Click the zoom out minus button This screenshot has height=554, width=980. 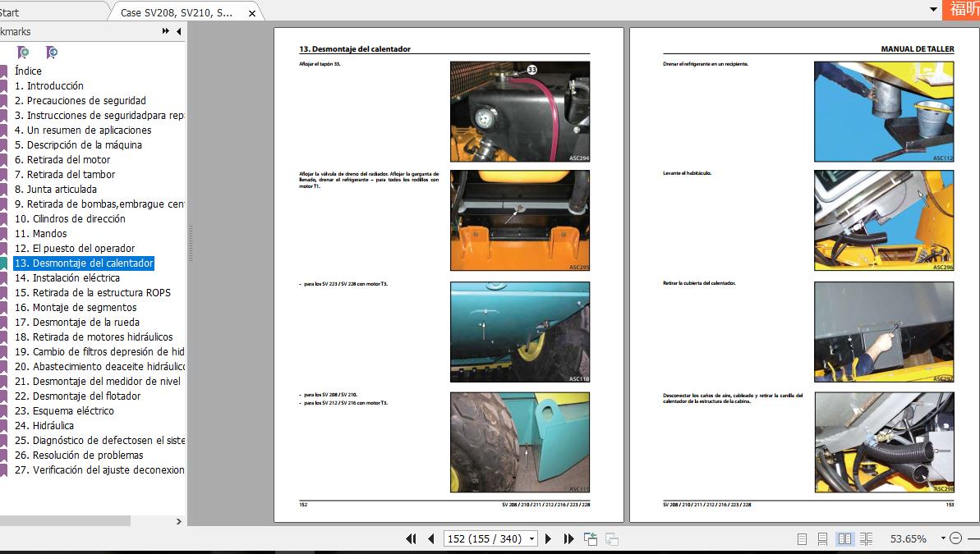(x=955, y=538)
